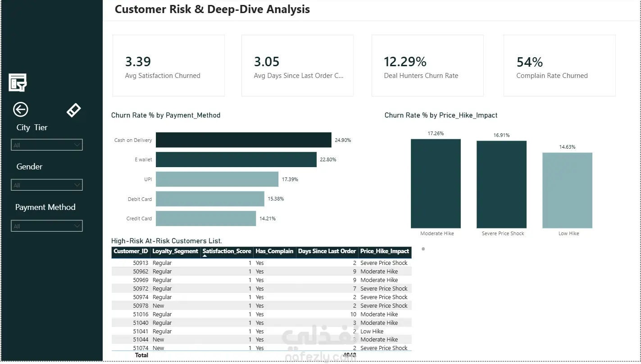Click the Deal Hunters Churn Rate card

pos(427,66)
